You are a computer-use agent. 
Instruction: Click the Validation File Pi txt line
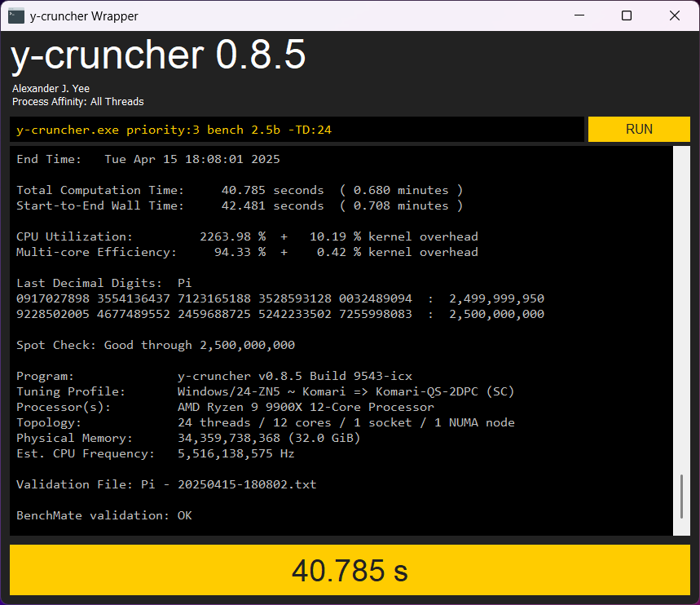pos(166,484)
